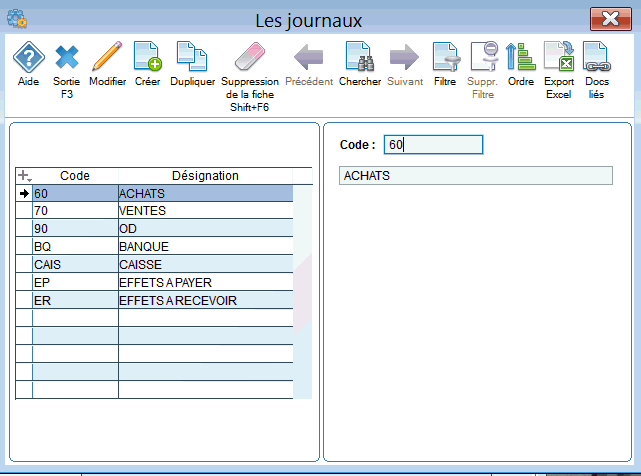641x476 pixels.
Task: Click the ACHATS designation text field
Action: (475, 176)
